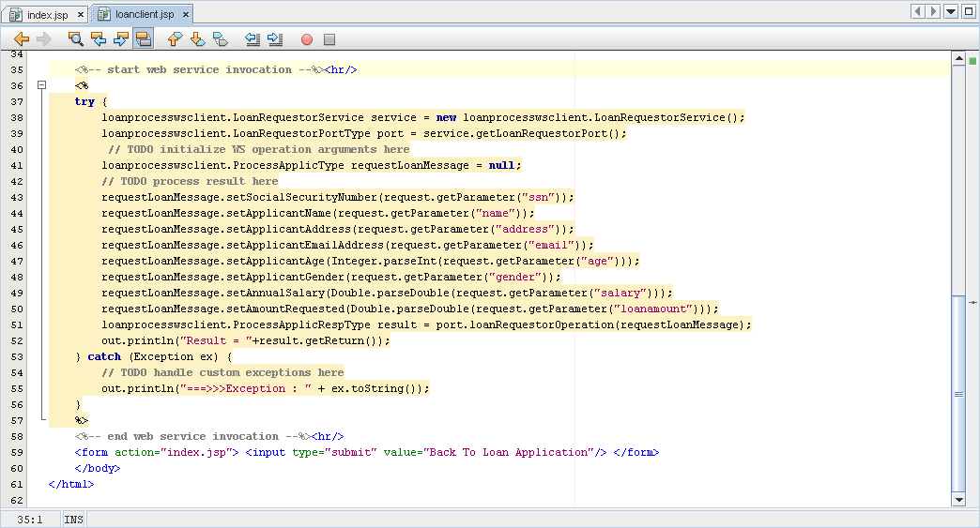Stop macro recording with the grey square

[x=329, y=39]
